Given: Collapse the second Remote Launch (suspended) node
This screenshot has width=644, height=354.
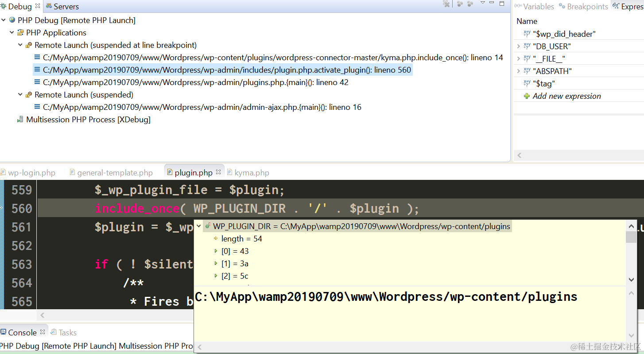Looking at the screenshot, I should (x=20, y=94).
